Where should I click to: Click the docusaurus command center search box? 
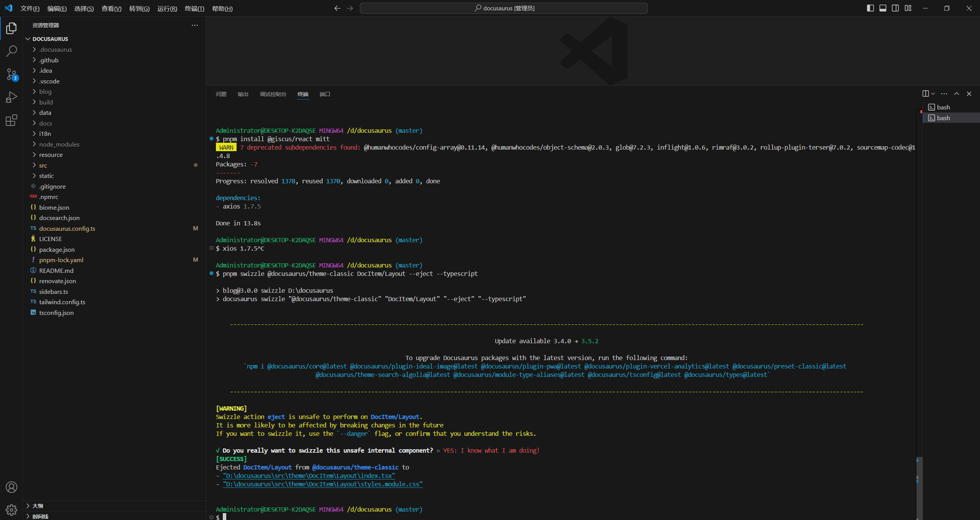(x=504, y=8)
